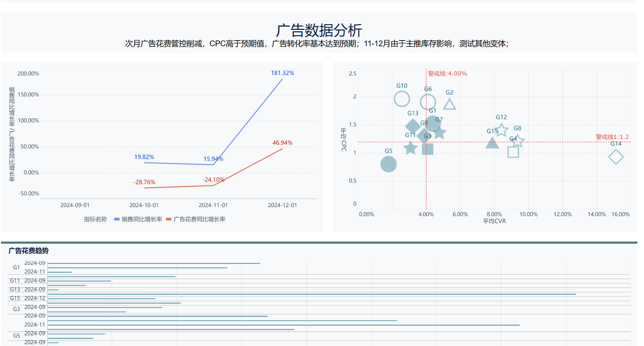Click the 181.32% data point label
Image resolution: width=644 pixels, height=346 pixels.
click(x=282, y=73)
